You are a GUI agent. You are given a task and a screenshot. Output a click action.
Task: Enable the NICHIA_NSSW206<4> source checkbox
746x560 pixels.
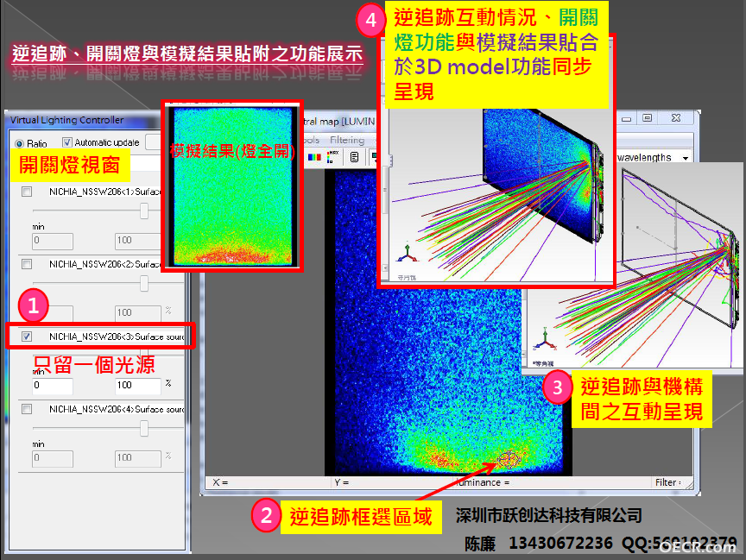pyautogui.click(x=27, y=409)
